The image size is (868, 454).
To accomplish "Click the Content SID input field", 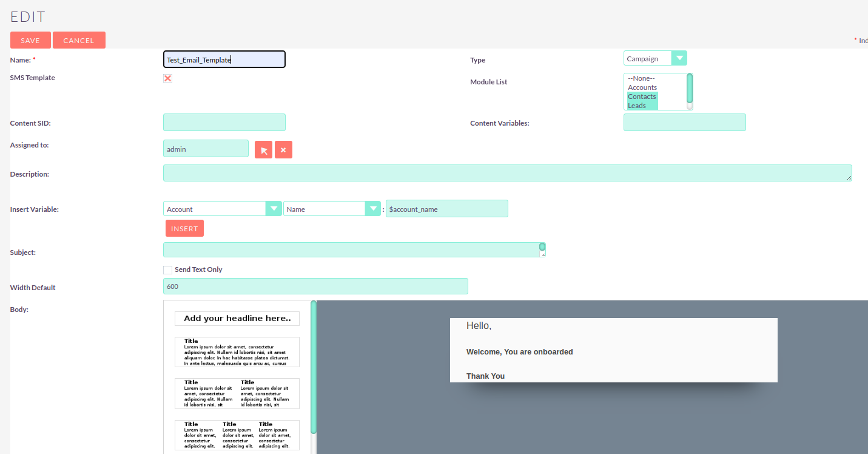I will pos(224,122).
